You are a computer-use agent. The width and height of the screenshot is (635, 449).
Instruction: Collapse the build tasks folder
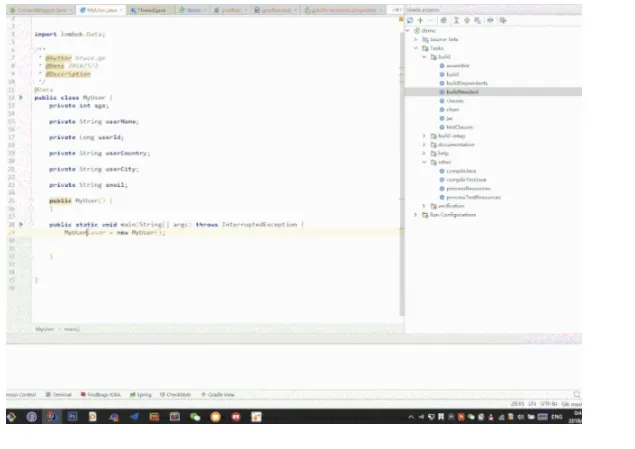pyautogui.click(x=424, y=57)
